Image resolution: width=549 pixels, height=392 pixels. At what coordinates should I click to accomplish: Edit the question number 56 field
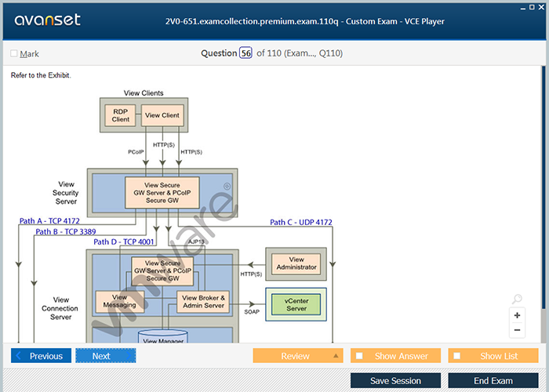245,53
